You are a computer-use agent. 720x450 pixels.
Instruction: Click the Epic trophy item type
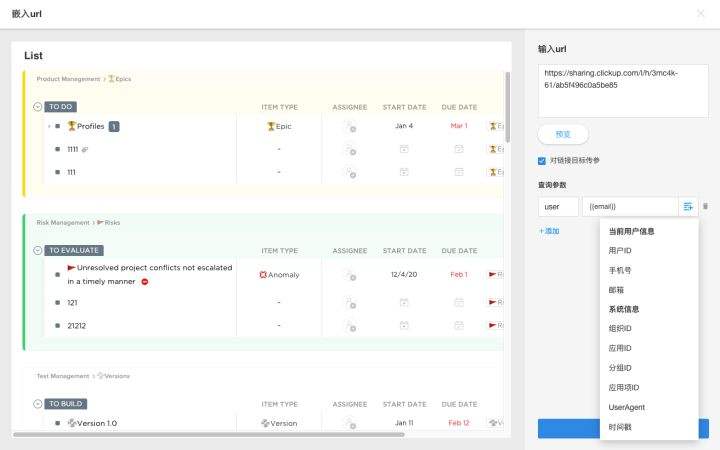click(271, 127)
